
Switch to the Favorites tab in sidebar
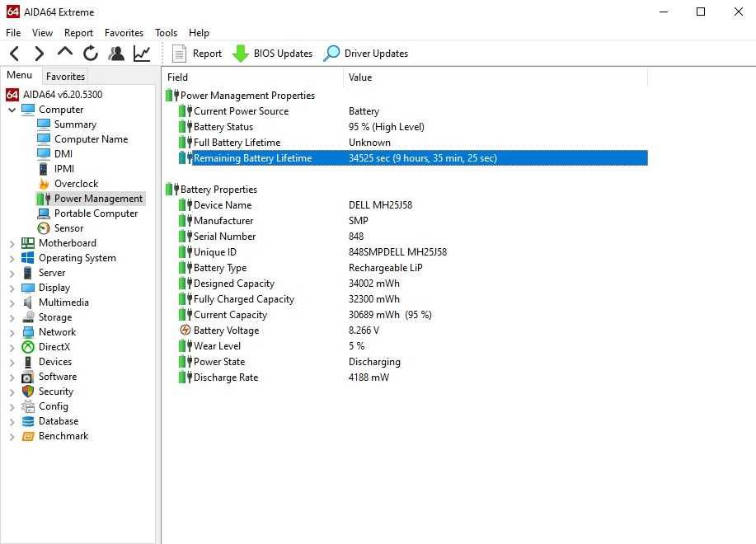65,76
